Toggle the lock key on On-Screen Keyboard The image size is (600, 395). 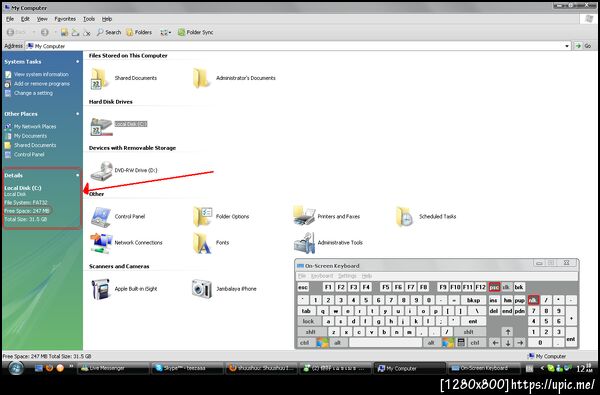click(308, 322)
